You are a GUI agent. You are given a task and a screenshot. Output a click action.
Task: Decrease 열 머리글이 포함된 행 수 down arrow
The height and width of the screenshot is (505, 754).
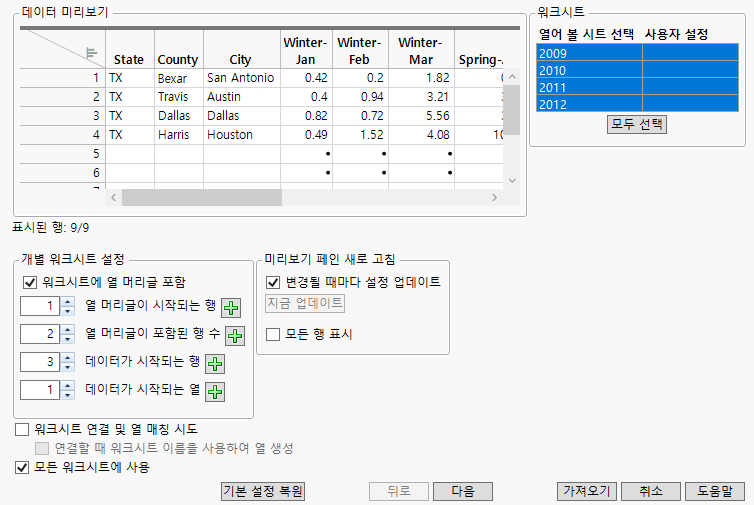[68, 339]
